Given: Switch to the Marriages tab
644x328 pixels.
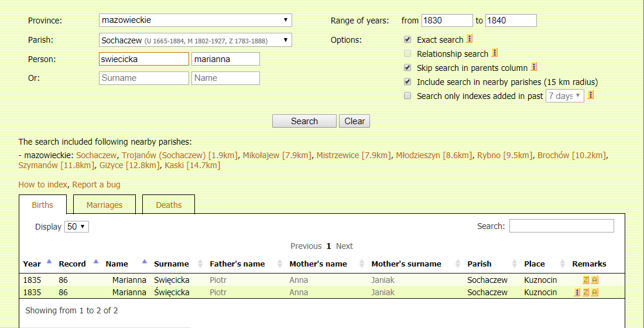Looking at the screenshot, I should click(104, 205).
